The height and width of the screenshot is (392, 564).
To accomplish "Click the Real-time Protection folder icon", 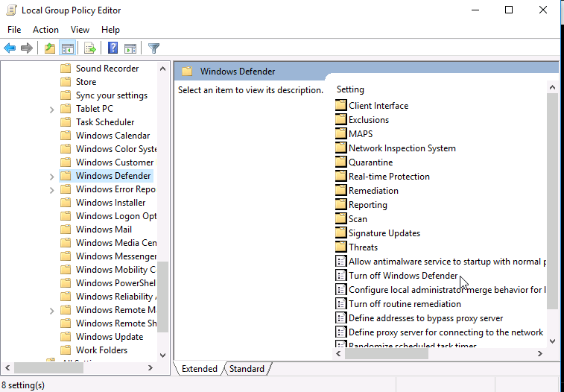I will (340, 176).
